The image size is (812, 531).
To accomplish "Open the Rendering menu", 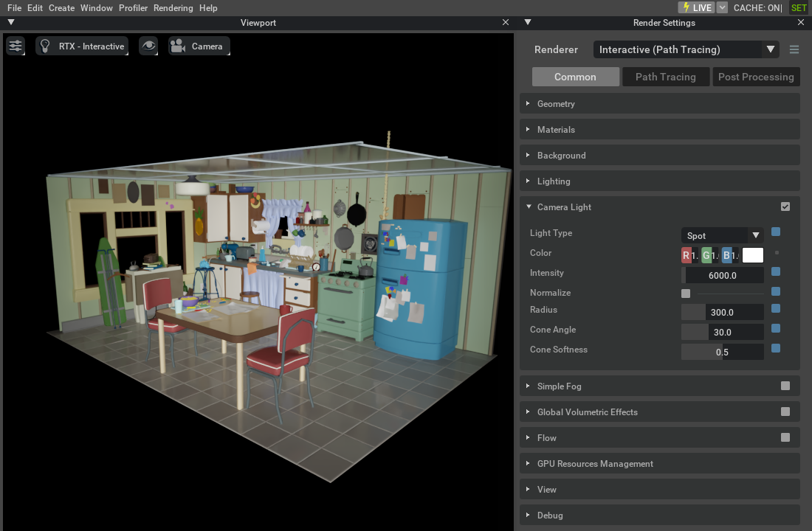I will (x=173, y=8).
